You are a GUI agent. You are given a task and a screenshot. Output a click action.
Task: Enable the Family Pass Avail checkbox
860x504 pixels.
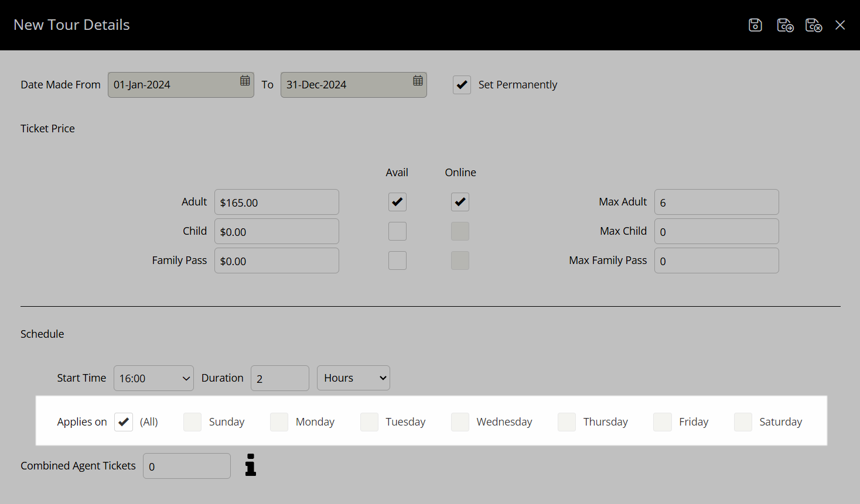[397, 260]
